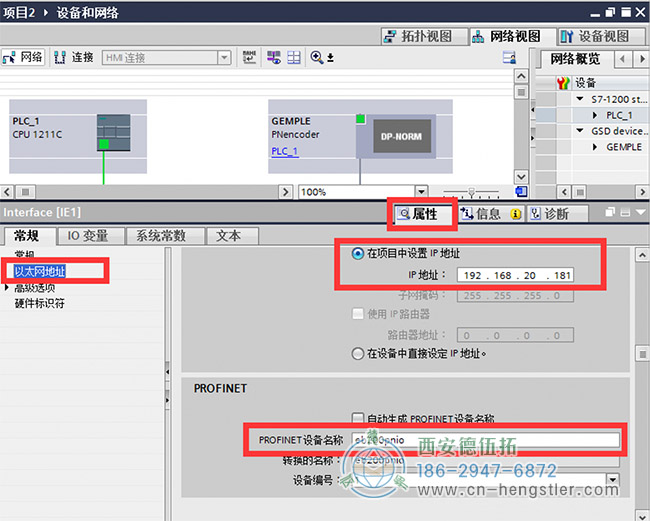
Task: Click the dock inspector window icon
Action: tap(625, 212)
